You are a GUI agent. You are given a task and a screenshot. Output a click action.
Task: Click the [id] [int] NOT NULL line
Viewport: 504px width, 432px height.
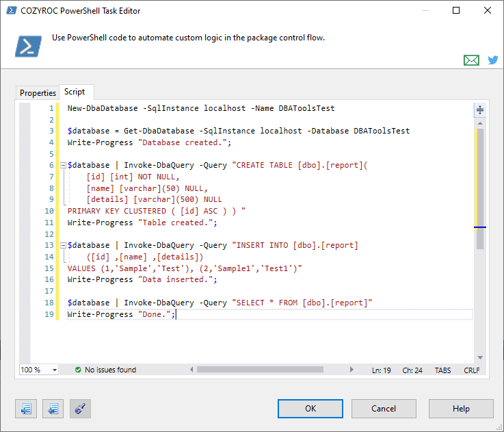(133, 177)
